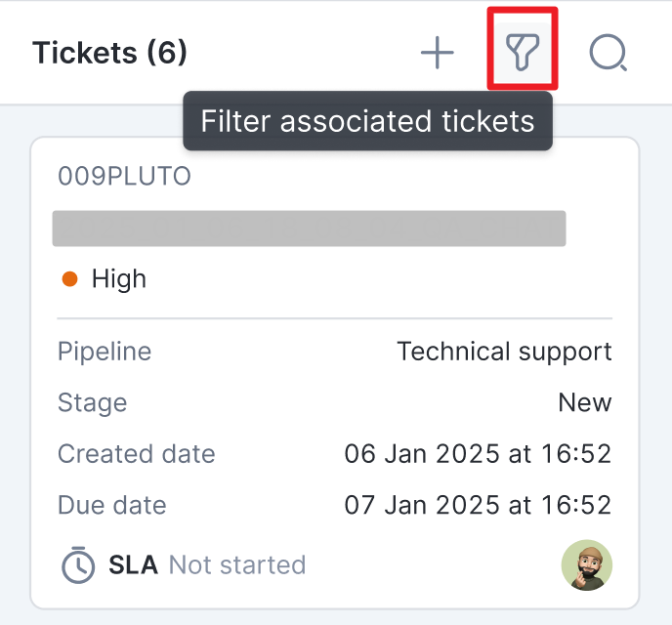This screenshot has height=625, width=672.
Task: Open ticket 009PLUTO
Action: coord(124,177)
